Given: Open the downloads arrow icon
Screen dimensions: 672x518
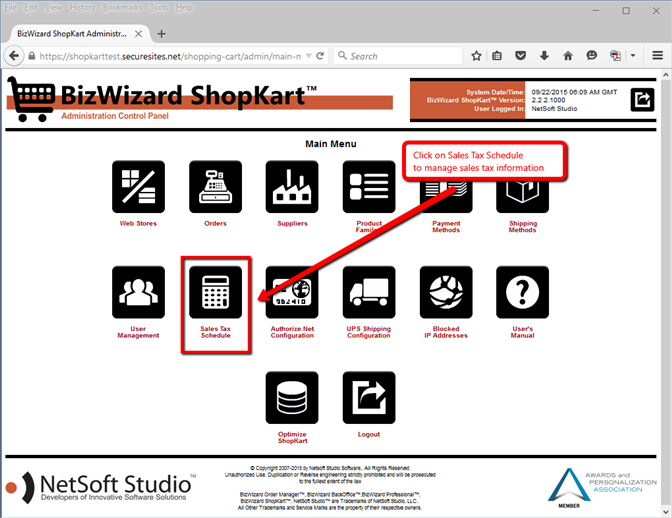Looking at the screenshot, I should (544, 56).
